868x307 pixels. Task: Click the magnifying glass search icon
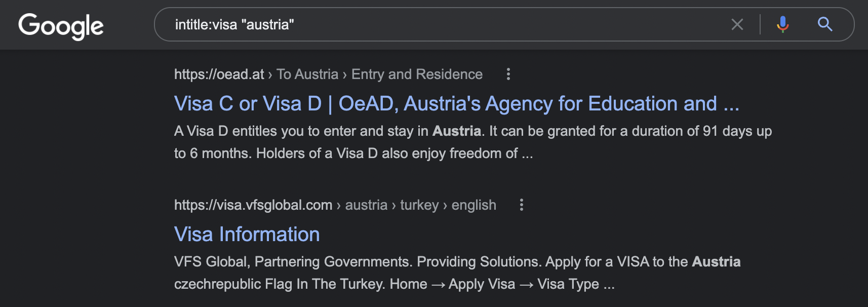point(825,24)
